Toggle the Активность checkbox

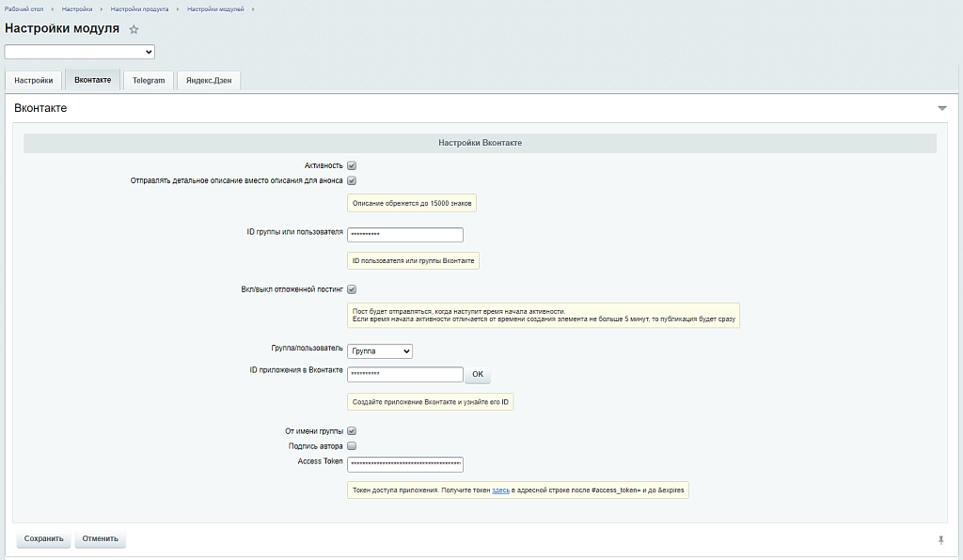tap(352, 165)
